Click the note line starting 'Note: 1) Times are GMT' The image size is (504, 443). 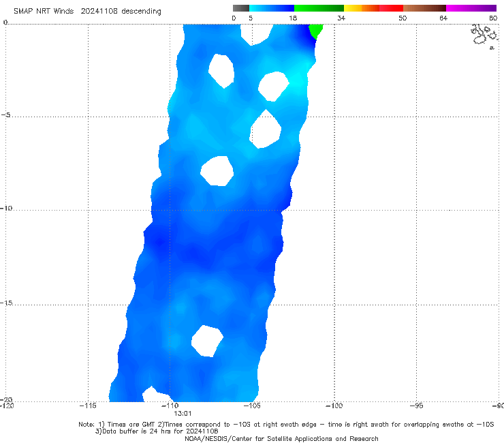pyautogui.click(x=286, y=425)
